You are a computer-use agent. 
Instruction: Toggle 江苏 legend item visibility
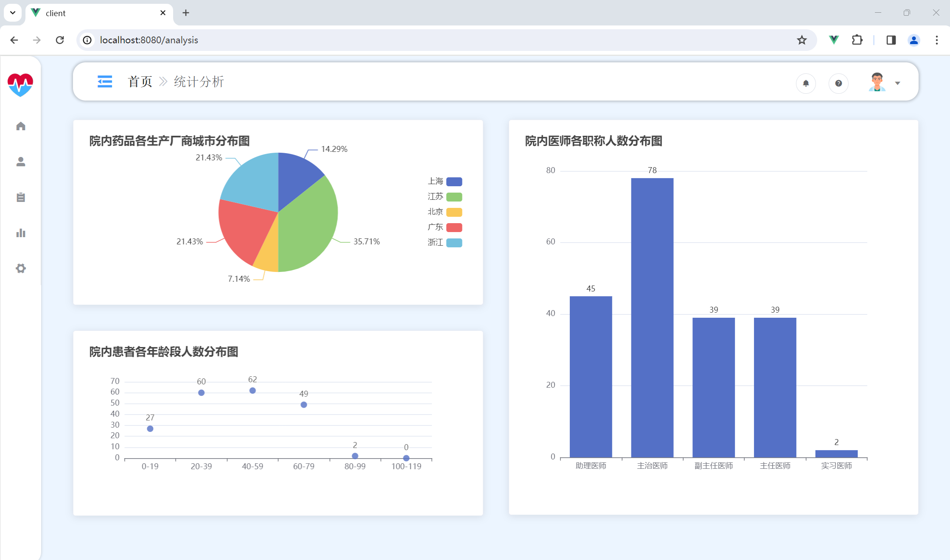pos(445,197)
